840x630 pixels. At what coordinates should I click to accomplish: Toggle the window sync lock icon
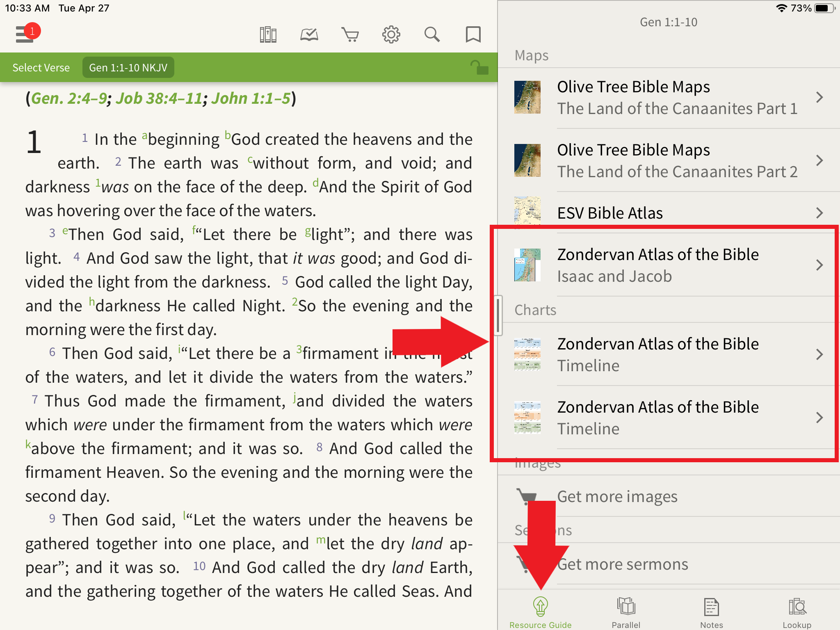click(x=479, y=67)
